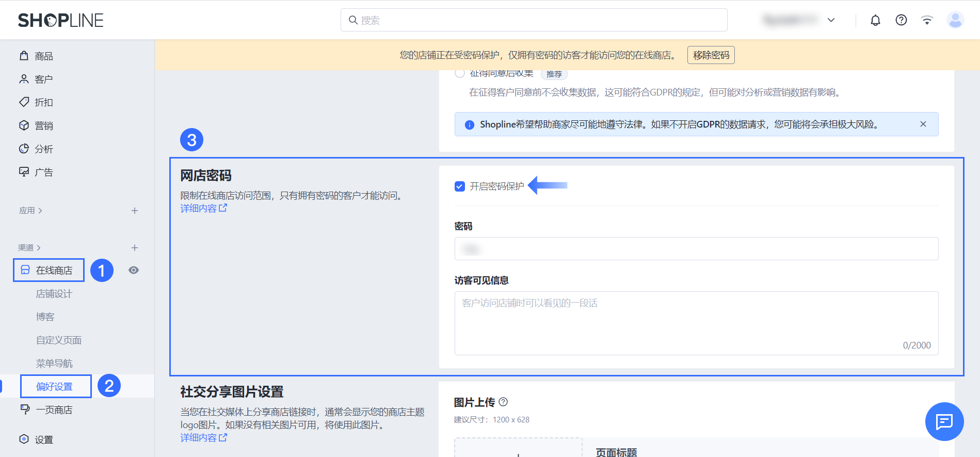980x457 pixels.
Task: Click the 设置 gear icon
Action: 24,439
